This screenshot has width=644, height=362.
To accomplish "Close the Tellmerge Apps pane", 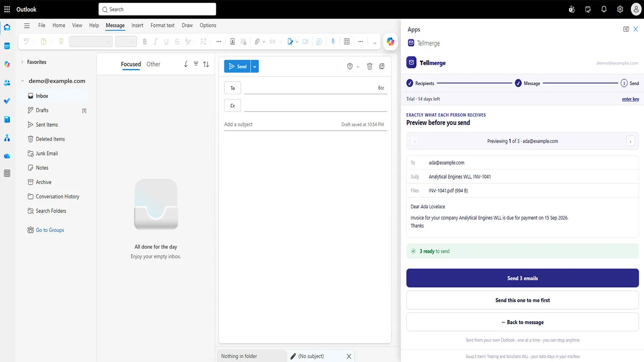I will [x=636, y=29].
